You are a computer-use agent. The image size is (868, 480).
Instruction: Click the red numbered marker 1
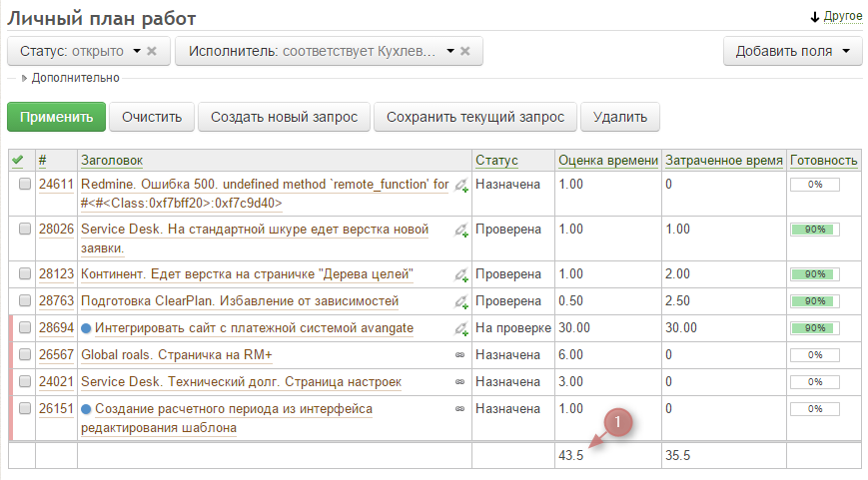(619, 423)
